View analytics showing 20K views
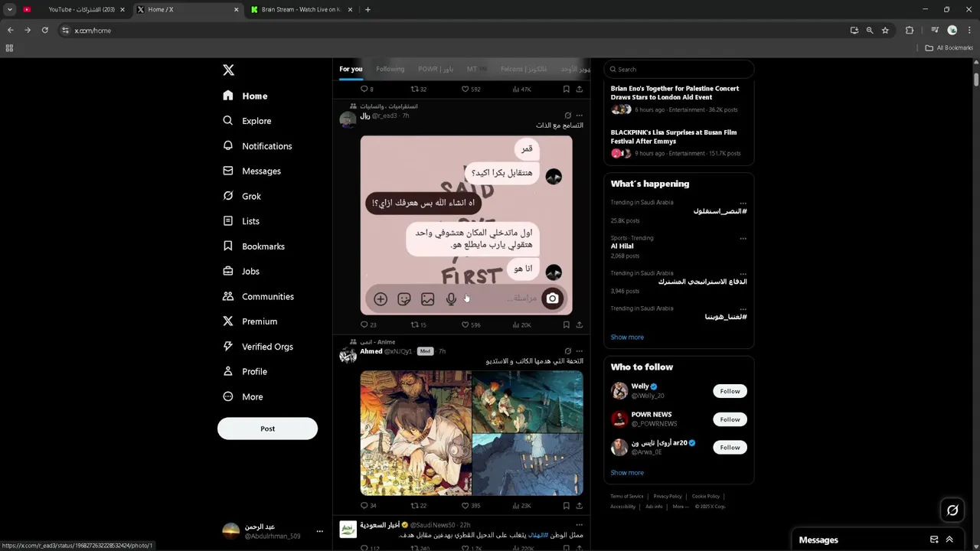The image size is (980, 551). [521, 324]
